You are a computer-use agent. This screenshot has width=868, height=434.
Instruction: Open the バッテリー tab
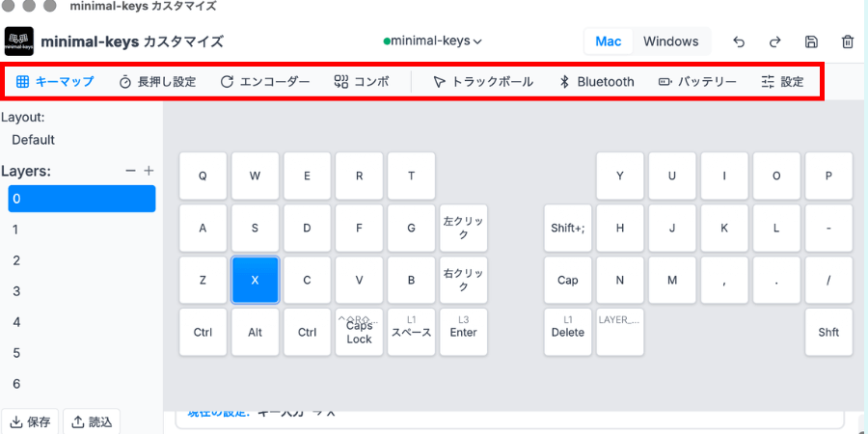coord(697,82)
